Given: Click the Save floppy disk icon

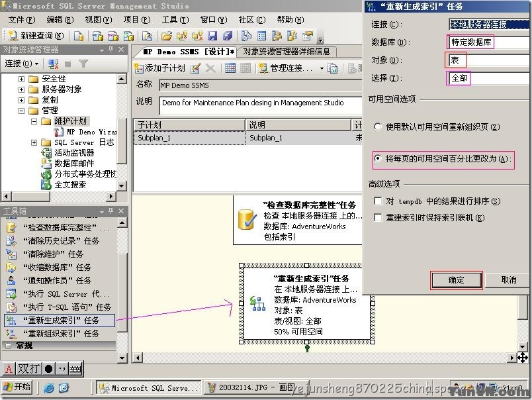Looking at the screenshot, I should pos(212,36).
